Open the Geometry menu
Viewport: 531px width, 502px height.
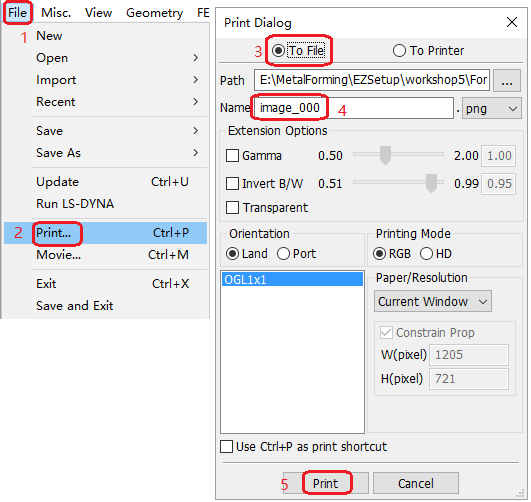pos(154,13)
